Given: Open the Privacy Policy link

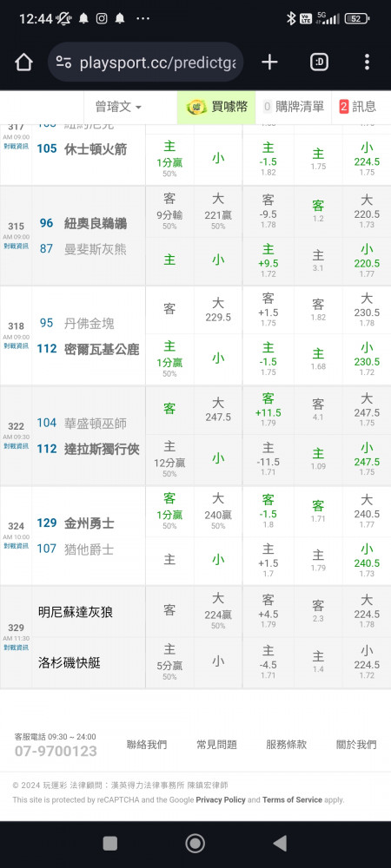Looking at the screenshot, I should pos(221,800).
